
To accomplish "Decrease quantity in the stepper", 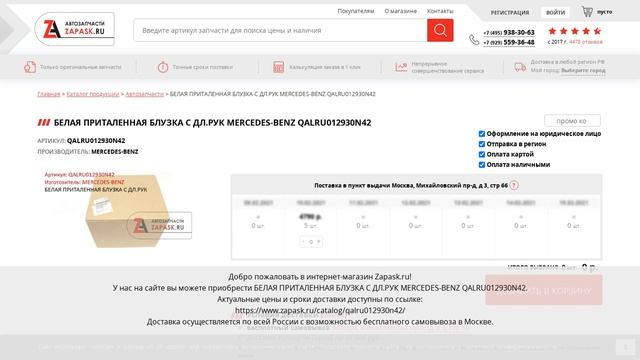I will [x=303, y=242].
